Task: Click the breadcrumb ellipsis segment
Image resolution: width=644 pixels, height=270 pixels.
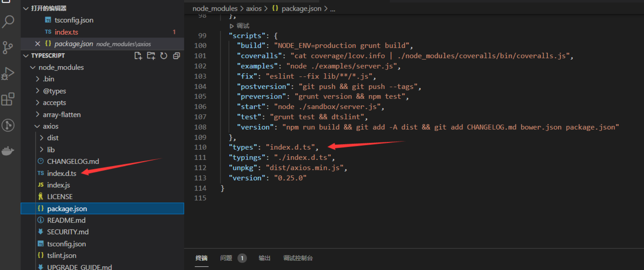Action: click(333, 9)
